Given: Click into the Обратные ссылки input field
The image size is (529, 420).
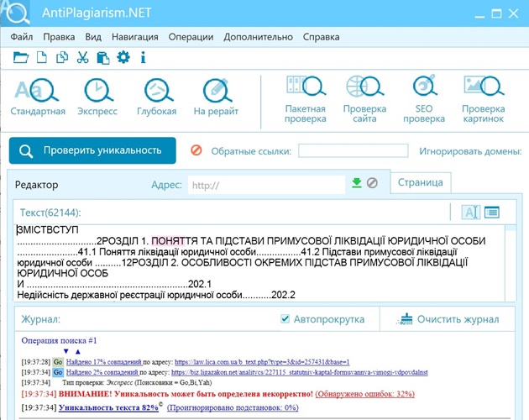Looking at the screenshot, I should pyautogui.click(x=354, y=150).
